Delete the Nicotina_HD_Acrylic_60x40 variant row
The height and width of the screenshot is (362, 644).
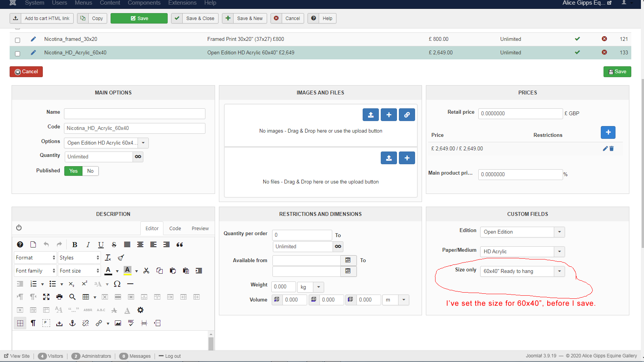pos(604,52)
